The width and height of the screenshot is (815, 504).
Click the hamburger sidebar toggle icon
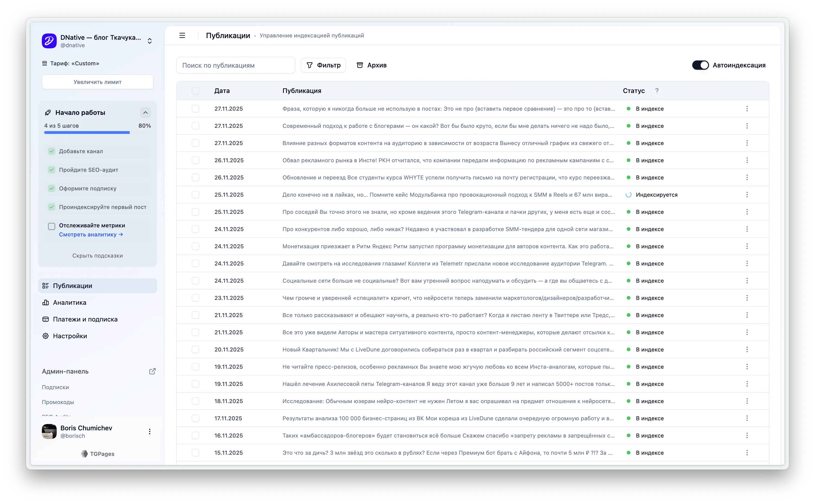(182, 35)
